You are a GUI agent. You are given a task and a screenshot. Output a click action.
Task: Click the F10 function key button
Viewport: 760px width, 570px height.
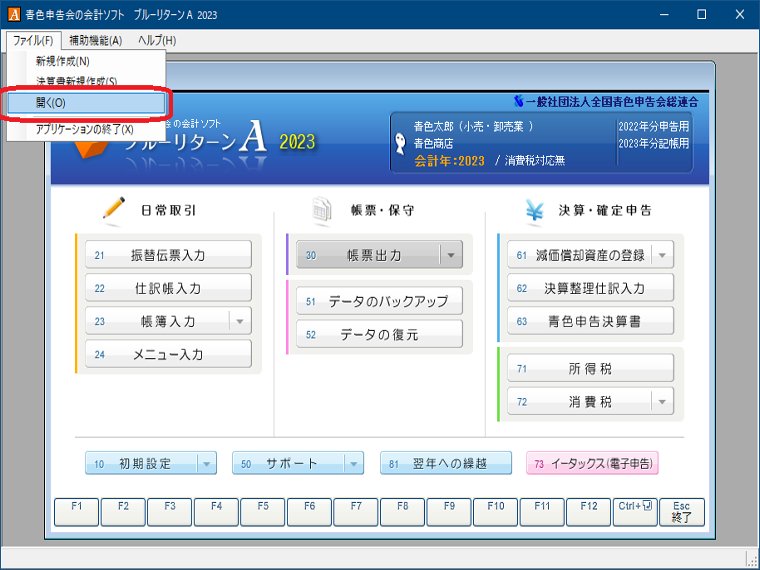(x=495, y=512)
